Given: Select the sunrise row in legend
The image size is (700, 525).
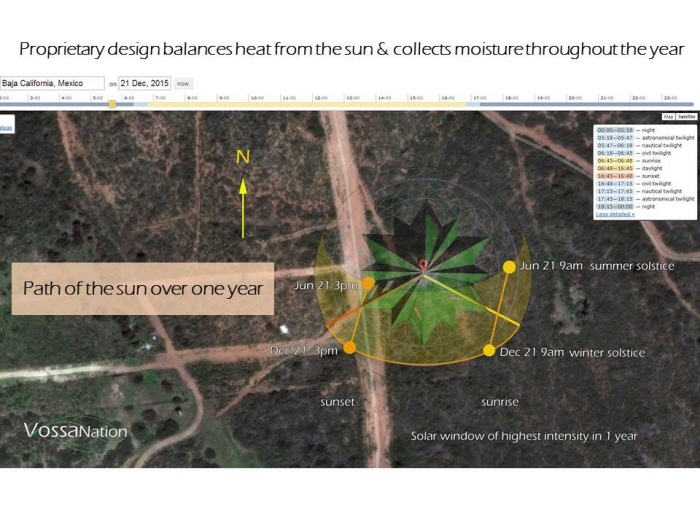Looking at the screenshot, I should (x=642, y=160).
